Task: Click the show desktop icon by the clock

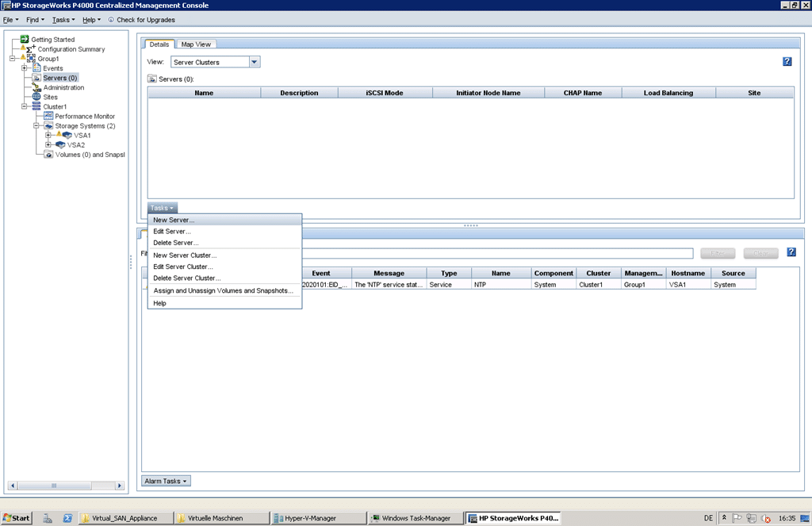Action: tap(806, 518)
